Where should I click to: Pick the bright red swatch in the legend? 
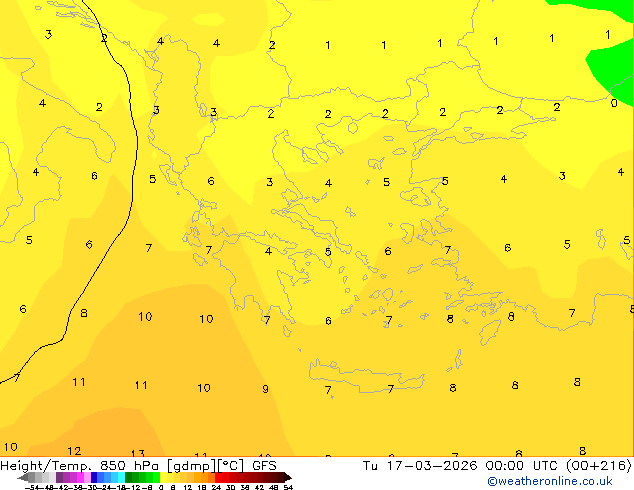(x=218, y=477)
